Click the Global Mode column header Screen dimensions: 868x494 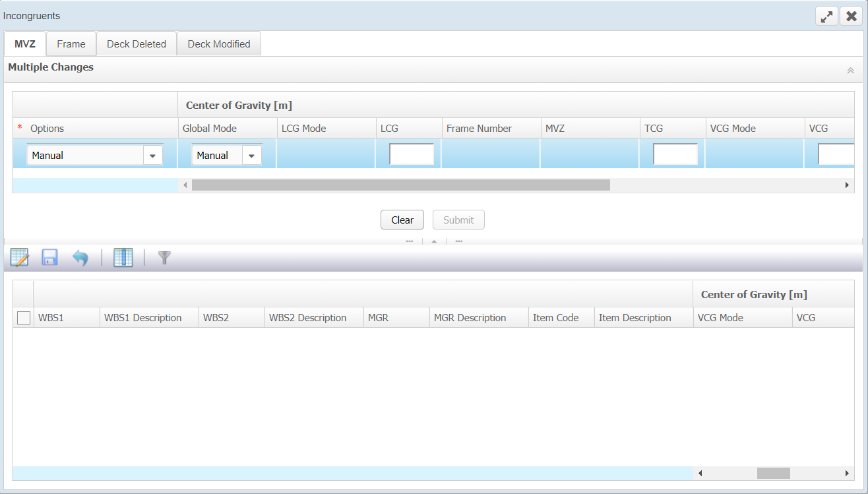tap(227, 129)
